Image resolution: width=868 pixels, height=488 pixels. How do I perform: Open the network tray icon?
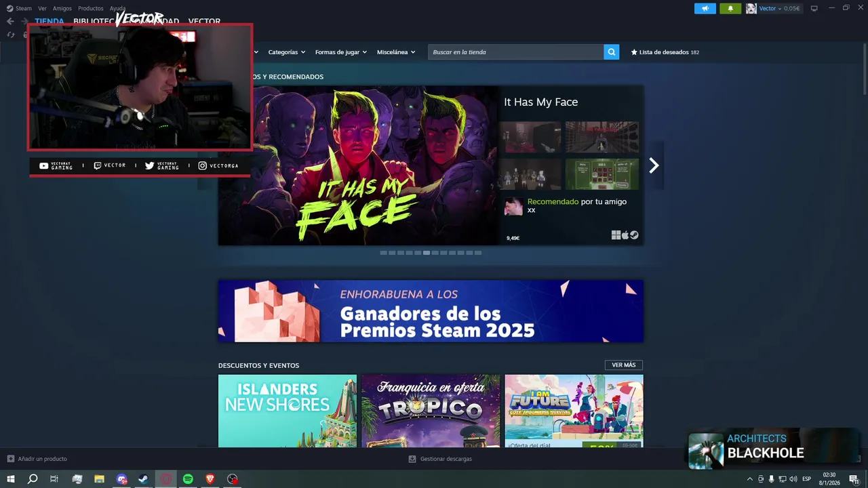782,479
